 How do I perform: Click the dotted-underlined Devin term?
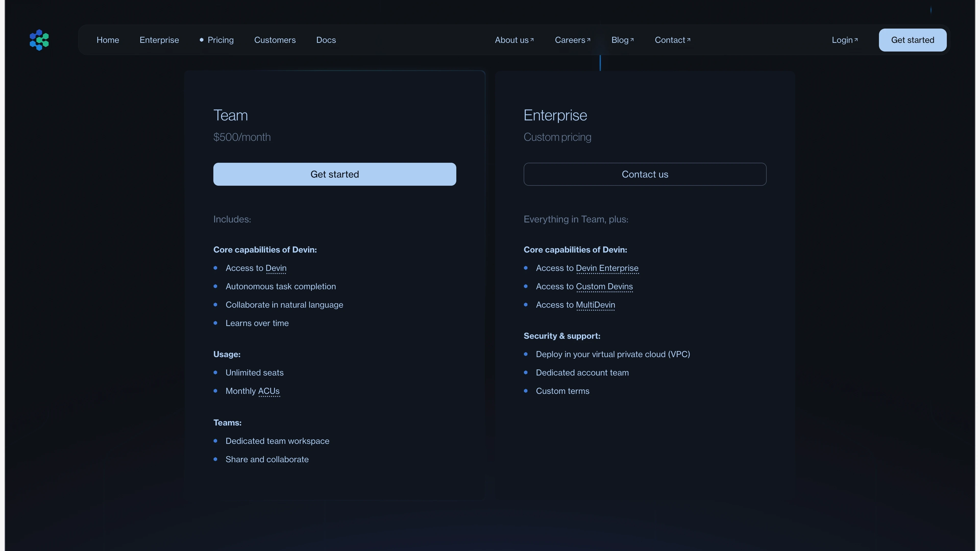point(276,268)
